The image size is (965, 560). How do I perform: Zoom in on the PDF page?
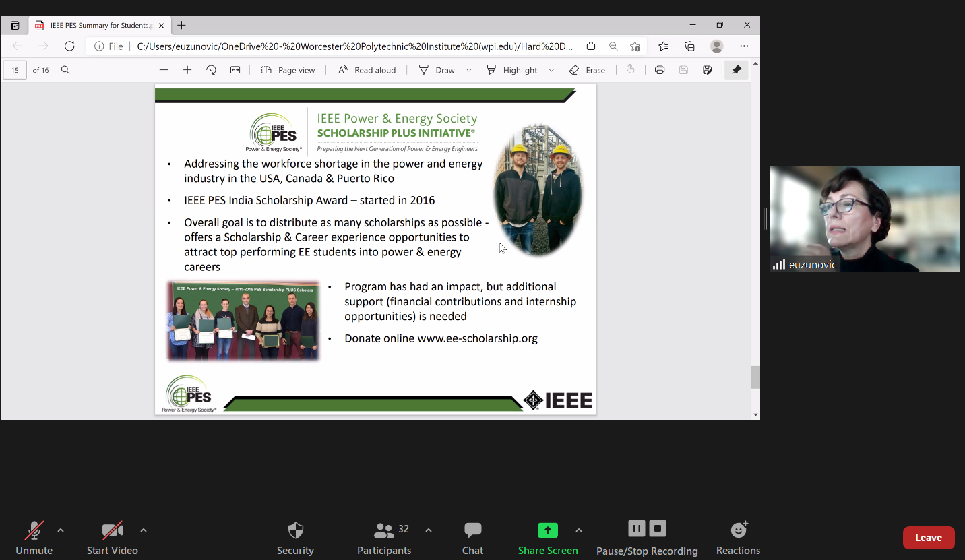pos(187,69)
